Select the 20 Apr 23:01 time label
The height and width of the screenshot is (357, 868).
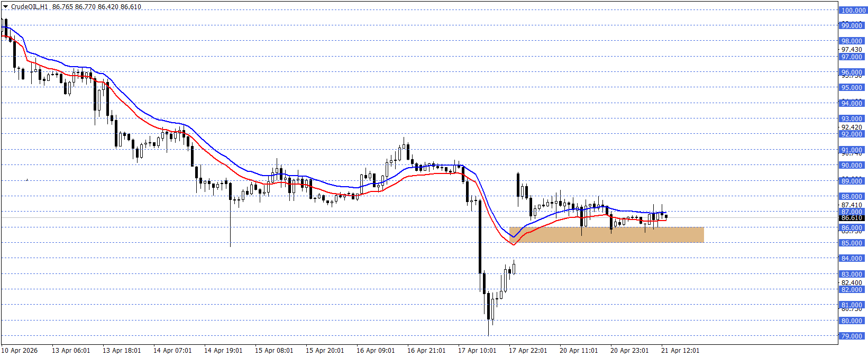[x=629, y=351]
